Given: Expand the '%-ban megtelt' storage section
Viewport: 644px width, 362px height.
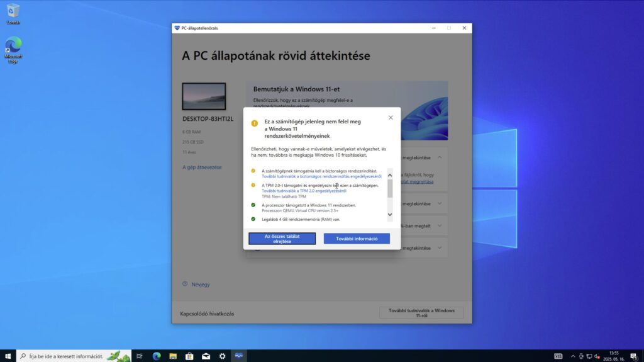Looking at the screenshot, I should click(x=440, y=226).
